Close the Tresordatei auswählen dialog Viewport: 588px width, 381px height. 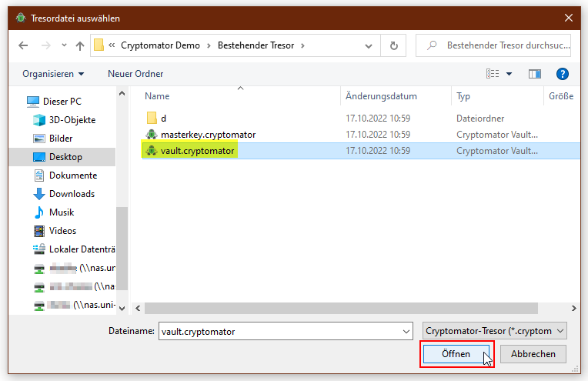click(x=569, y=18)
